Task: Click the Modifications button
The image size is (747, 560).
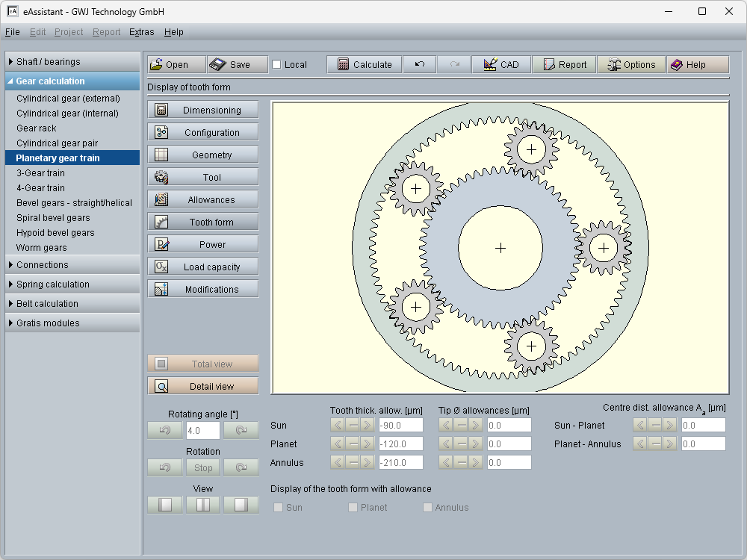Action: [203, 290]
